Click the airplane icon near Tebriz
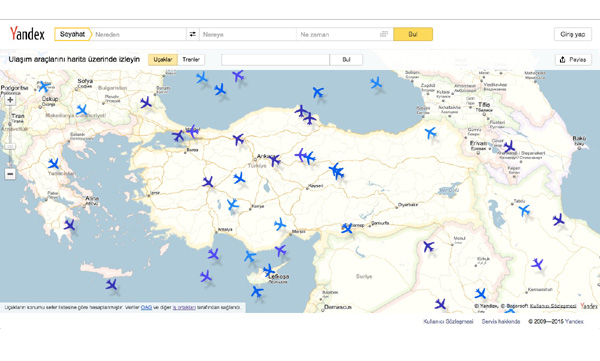The height and width of the screenshot is (361, 600). click(x=524, y=210)
